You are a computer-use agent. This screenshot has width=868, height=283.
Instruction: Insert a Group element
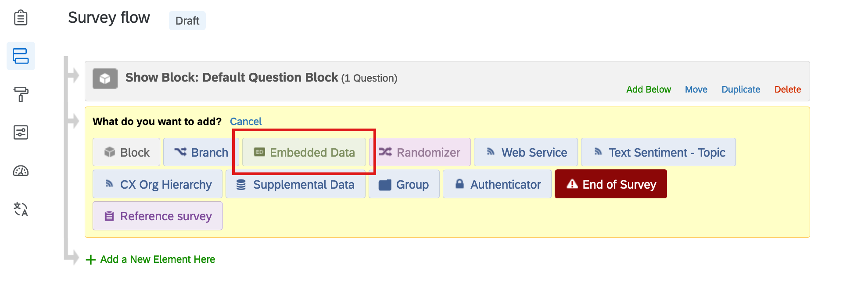coord(404,184)
